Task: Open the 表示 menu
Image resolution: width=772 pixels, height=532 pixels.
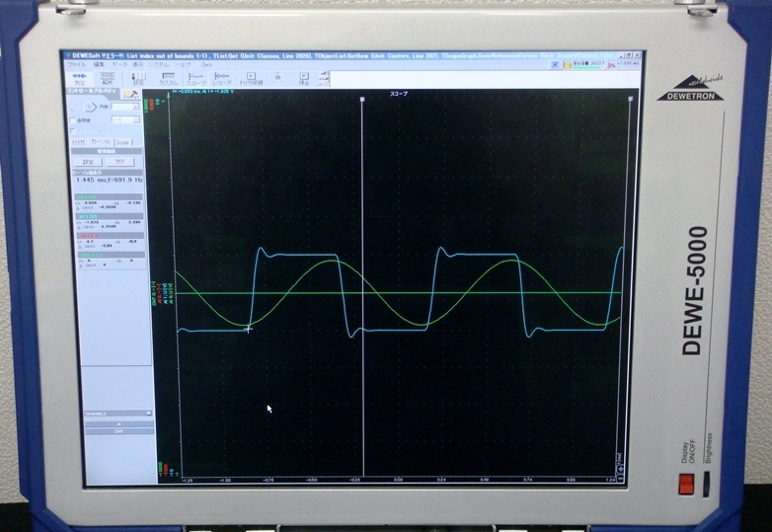Action: click(138, 64)
